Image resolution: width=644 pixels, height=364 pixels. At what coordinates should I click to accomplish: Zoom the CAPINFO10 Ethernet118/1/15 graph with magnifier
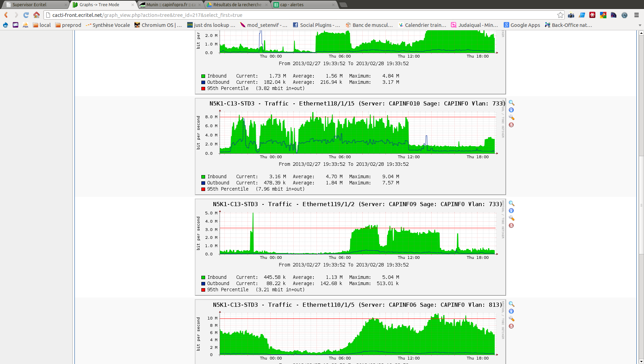point(511,103)
